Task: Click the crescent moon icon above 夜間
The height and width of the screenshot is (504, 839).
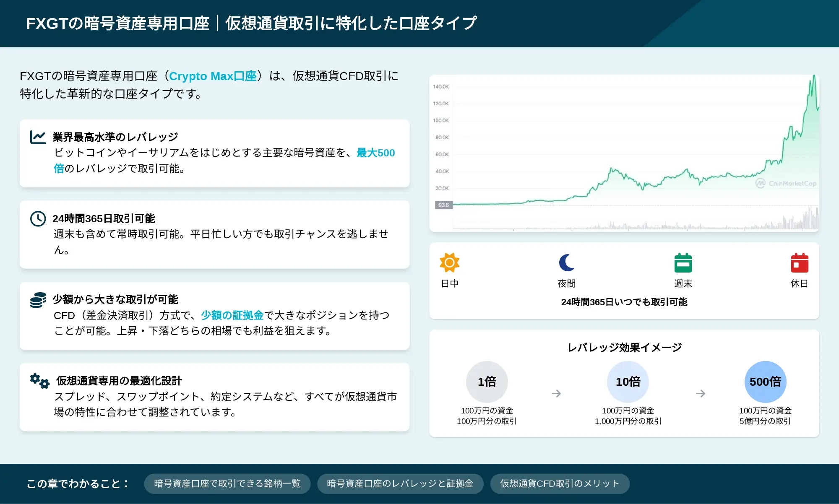Action: tap(566, 263)
